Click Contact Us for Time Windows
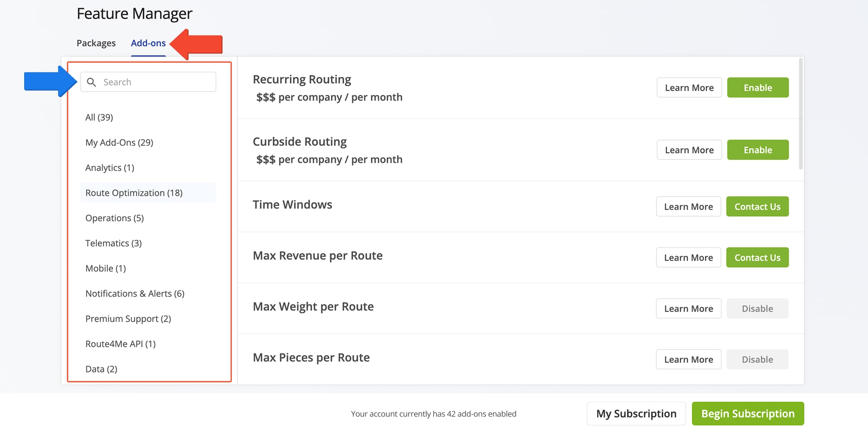The image size is (868, 434). coord(757,207)
